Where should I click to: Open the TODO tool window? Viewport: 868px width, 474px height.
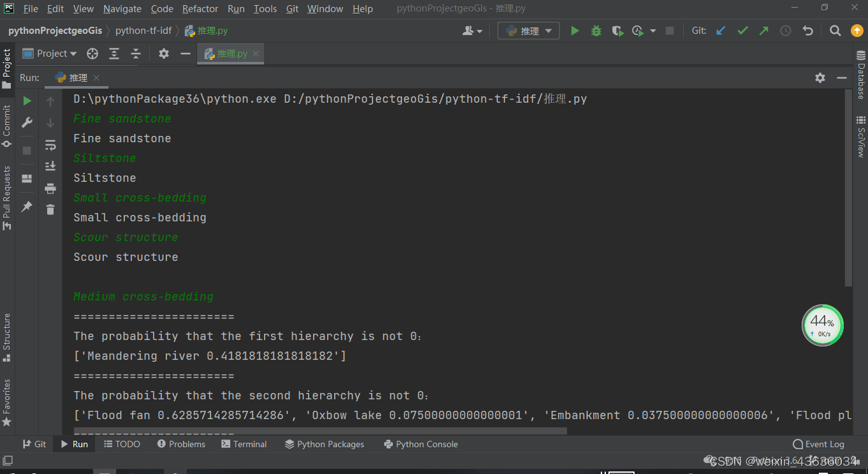tap(122, 444)
